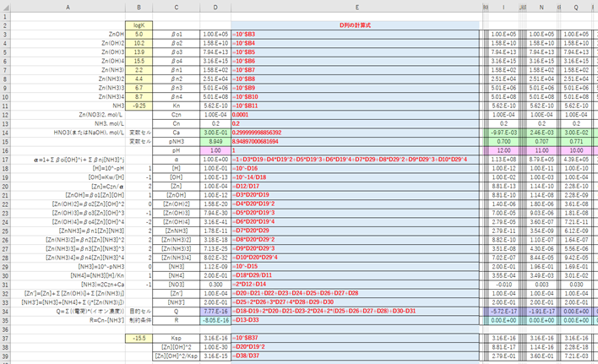
Task: Click the 'Kn' label cell
Action: point(177,106)
